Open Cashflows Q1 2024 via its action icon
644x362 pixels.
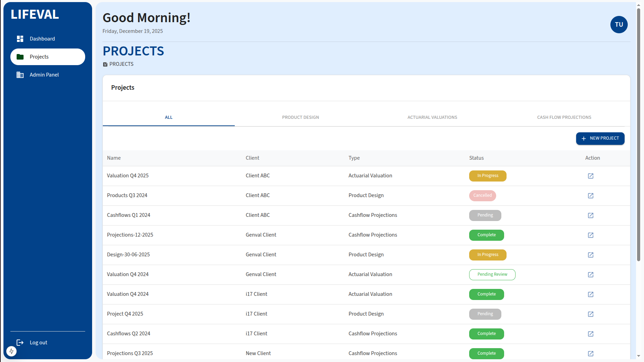(591, 215)
